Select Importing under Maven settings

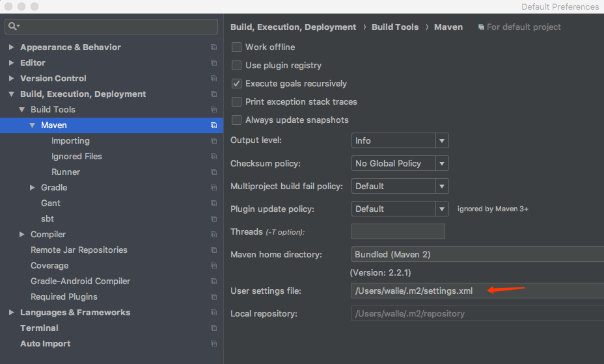coord(70,141)
